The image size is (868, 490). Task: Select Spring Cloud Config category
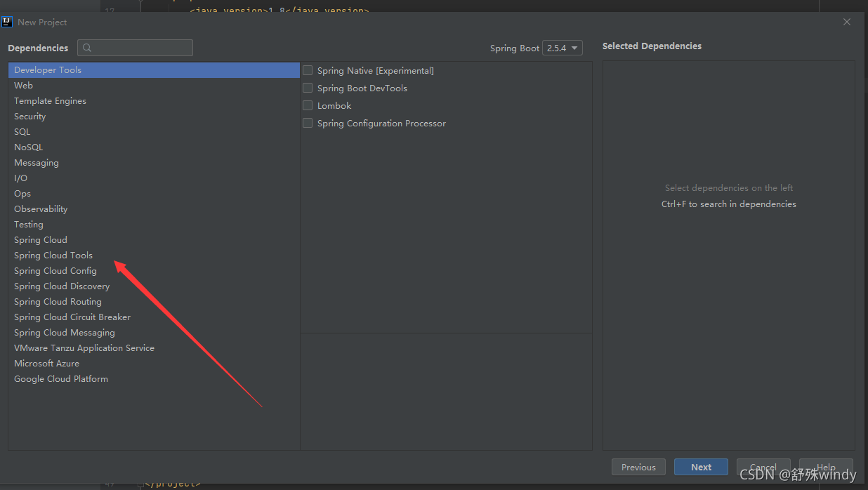coord(154,271)
